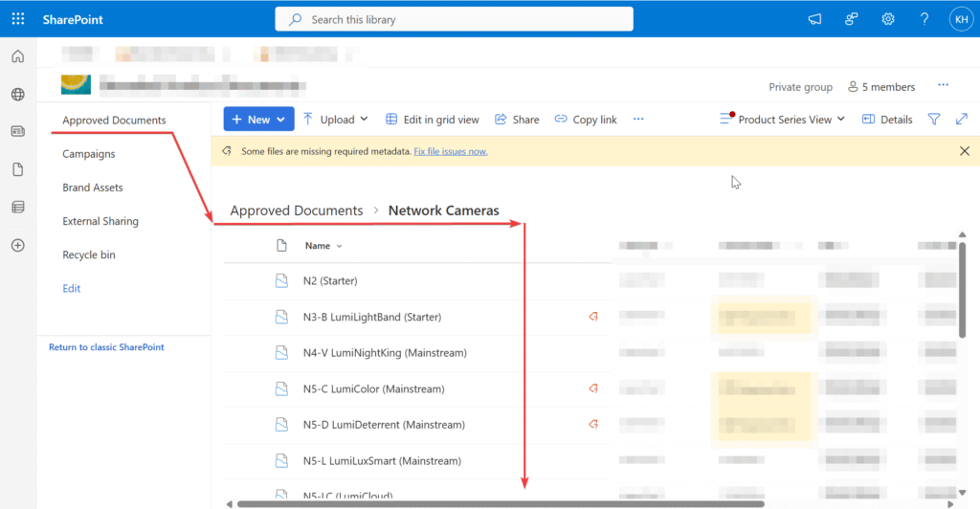Expand content to full screen arrow icon

(962, 120)
